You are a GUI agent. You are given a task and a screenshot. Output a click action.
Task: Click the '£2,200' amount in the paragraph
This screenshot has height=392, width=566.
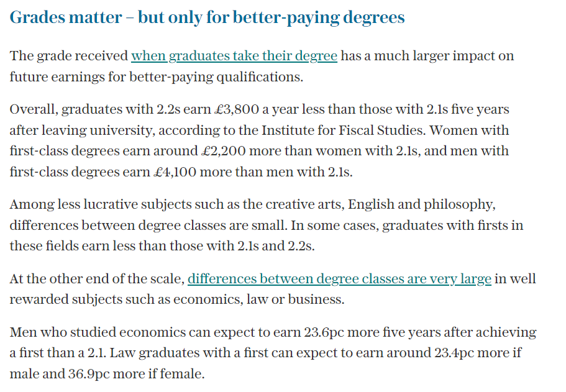pyautogui.click(x=224, y=151)
